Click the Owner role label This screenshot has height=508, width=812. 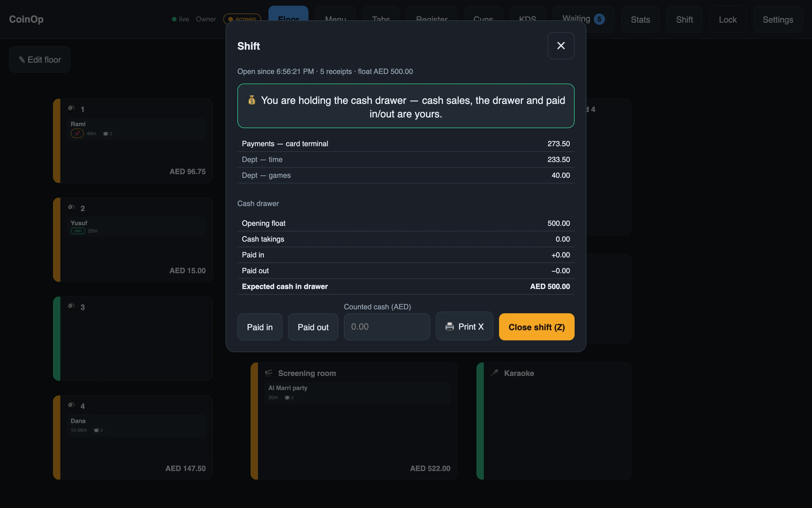[206, 19]
